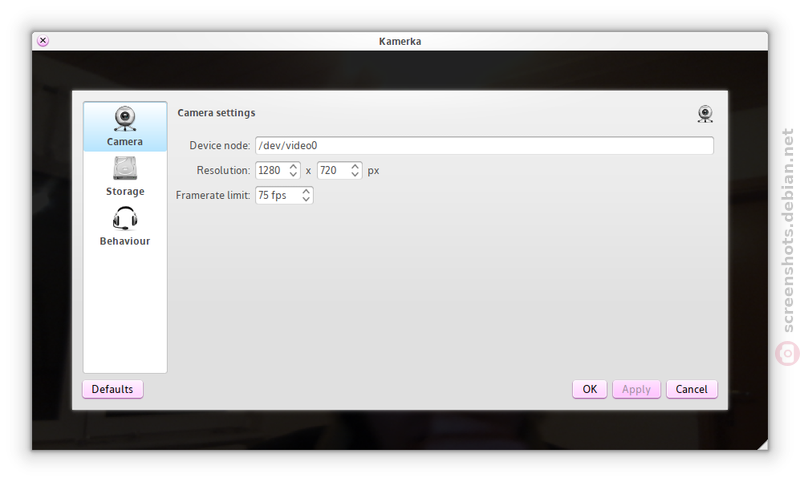The width and height of the screenshot is (800, 482).
Task: Dismiss the dialog with Cancel
Action: point(692,389)
